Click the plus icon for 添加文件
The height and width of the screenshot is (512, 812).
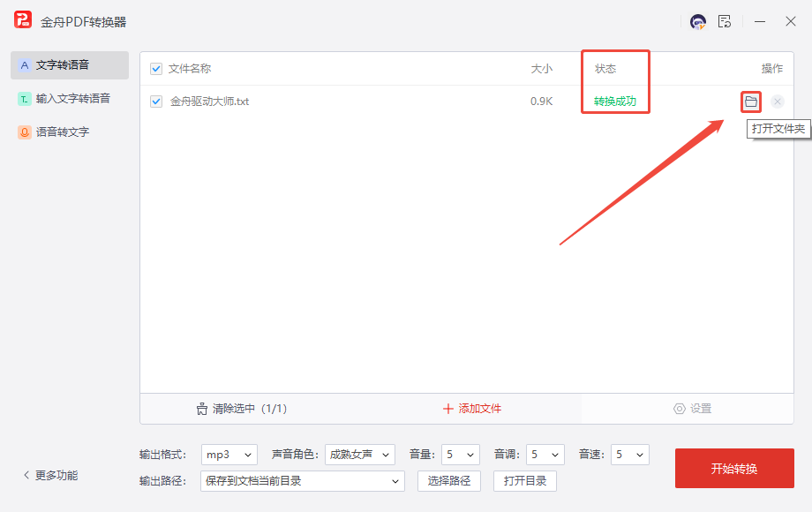coord(448,409)
